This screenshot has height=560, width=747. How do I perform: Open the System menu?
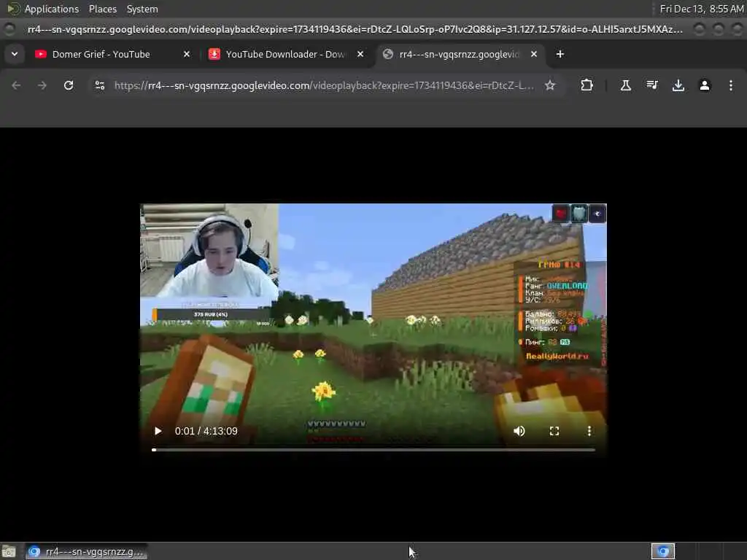click(142, 9)
